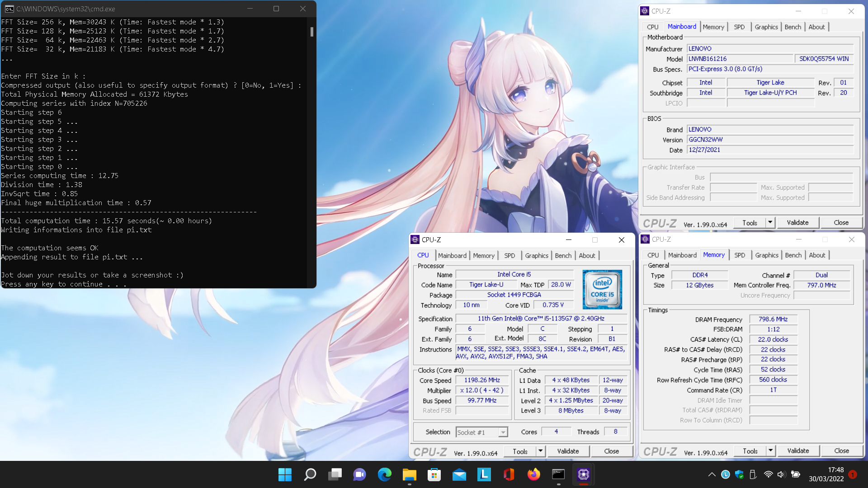
Task: Click Tools button in Memory window
Action: [x=750, y=450]
